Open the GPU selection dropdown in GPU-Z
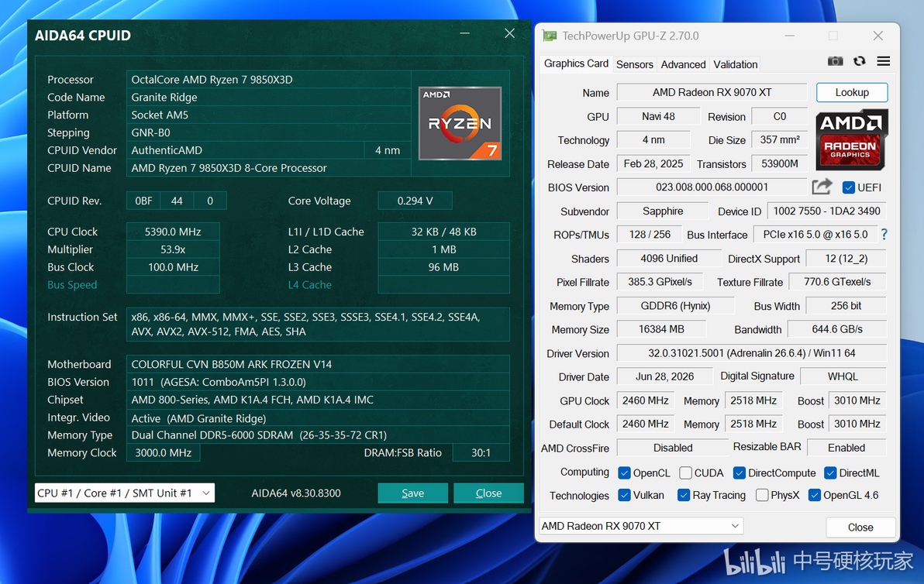Image resolution: width=924 pixels, height=584 pixels. coord(641,526)
